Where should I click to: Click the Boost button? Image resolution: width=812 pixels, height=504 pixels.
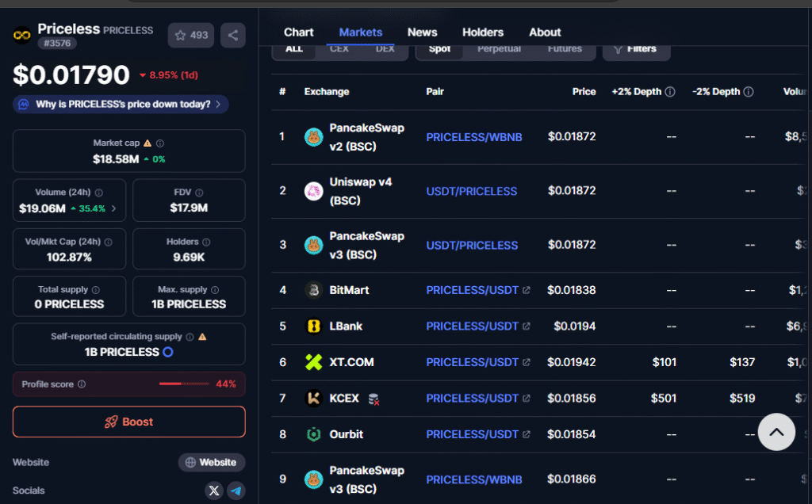129,422
